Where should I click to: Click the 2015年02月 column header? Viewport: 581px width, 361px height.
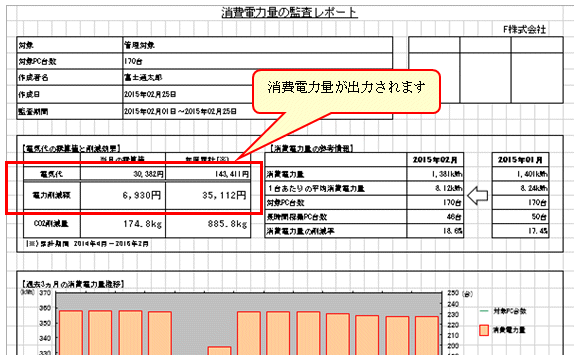[435, 160]
